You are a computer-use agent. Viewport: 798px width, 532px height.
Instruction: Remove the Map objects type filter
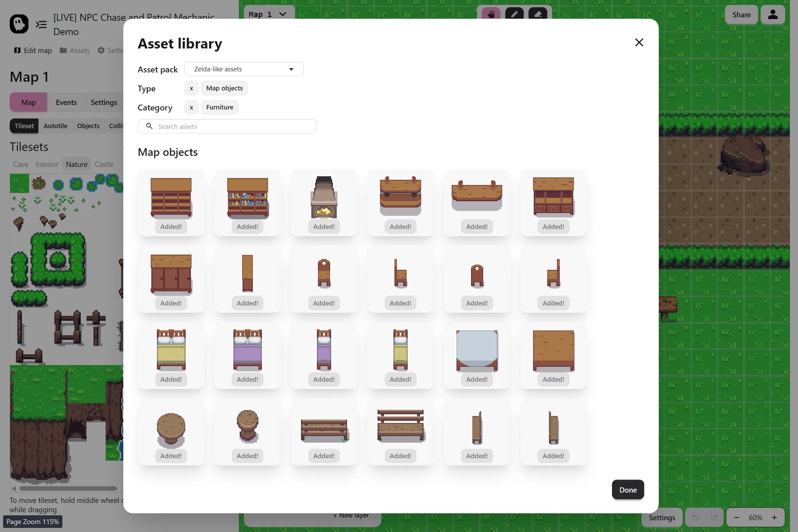coord(191,88)
